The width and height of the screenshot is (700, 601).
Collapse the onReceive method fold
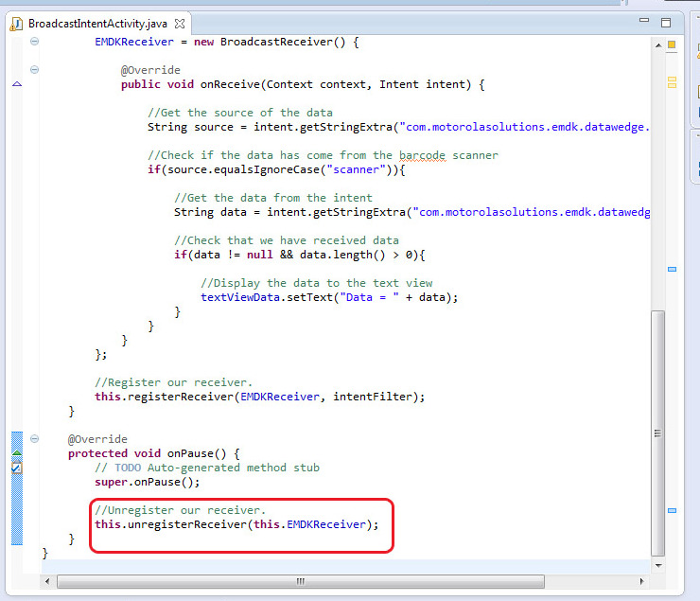pyautogui.click(x=34, y=70)
